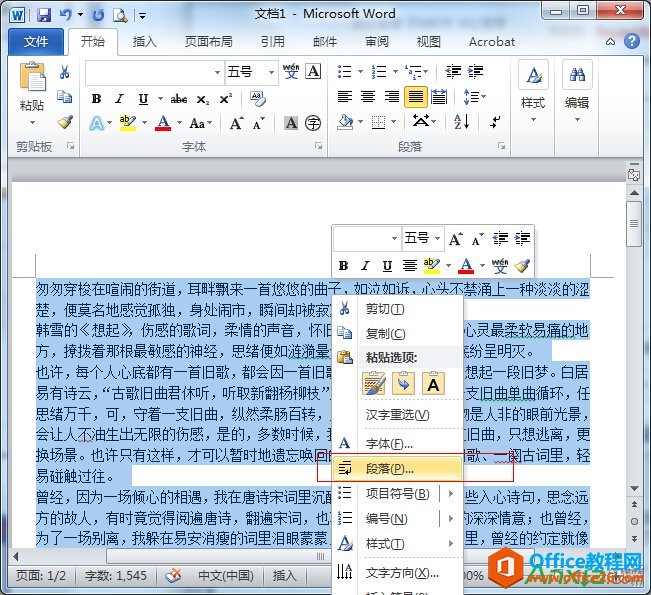Click the Word Help question mark button

[631, 41]
